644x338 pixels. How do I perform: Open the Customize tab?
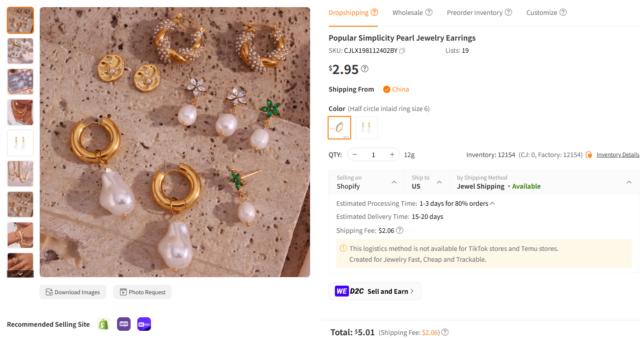tap(542, 12)
